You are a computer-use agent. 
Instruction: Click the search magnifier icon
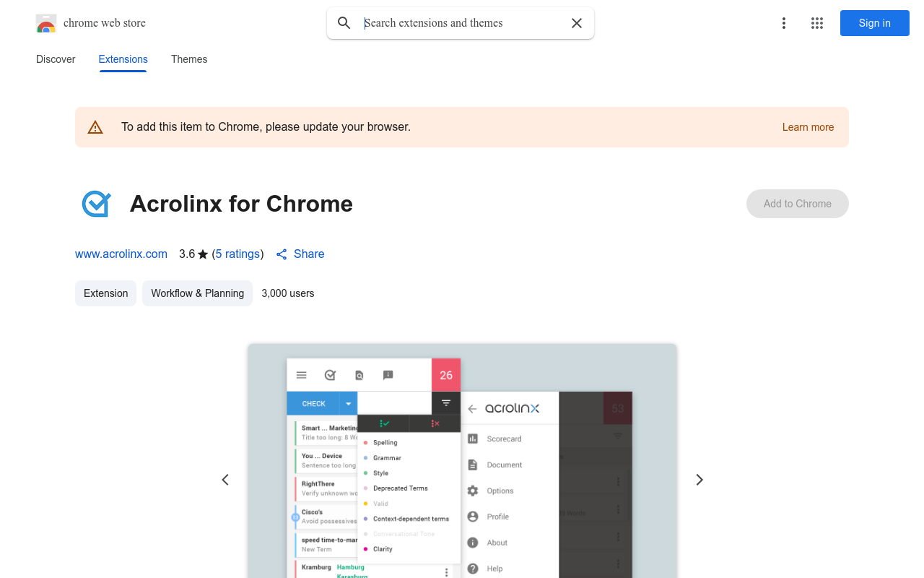tap(344, 23)
